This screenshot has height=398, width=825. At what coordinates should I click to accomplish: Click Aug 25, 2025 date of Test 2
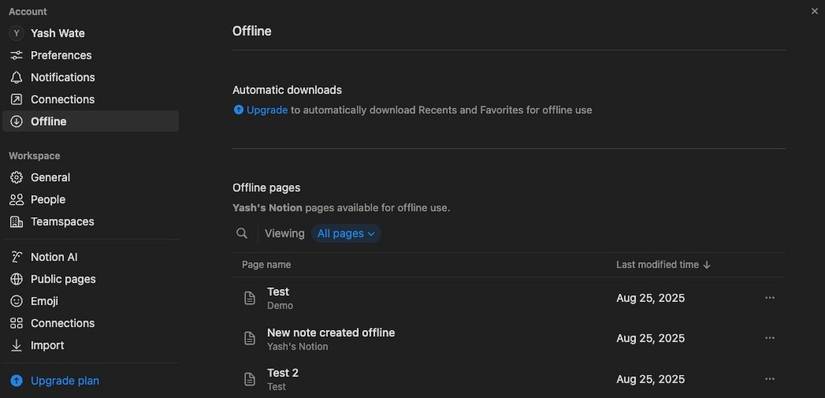650,379
